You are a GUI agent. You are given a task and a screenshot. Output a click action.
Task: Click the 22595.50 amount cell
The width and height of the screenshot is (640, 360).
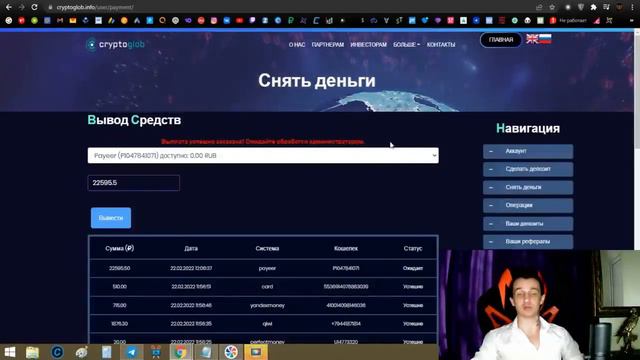pyautogui.click(x=120, y=268)
